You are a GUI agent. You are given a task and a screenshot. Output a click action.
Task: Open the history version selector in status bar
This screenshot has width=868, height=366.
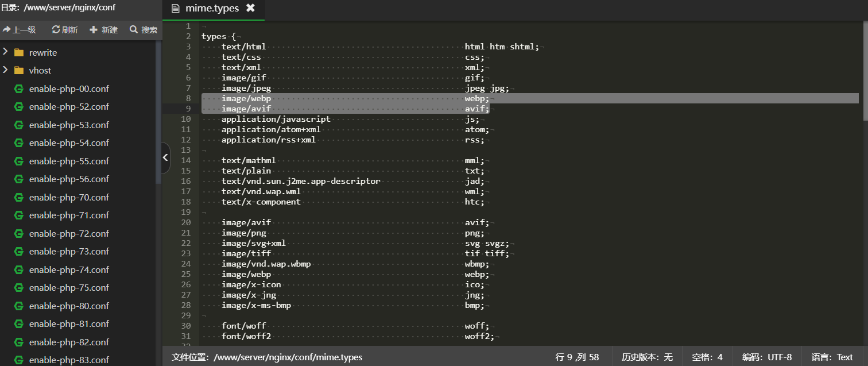click(x=647, y=357)
